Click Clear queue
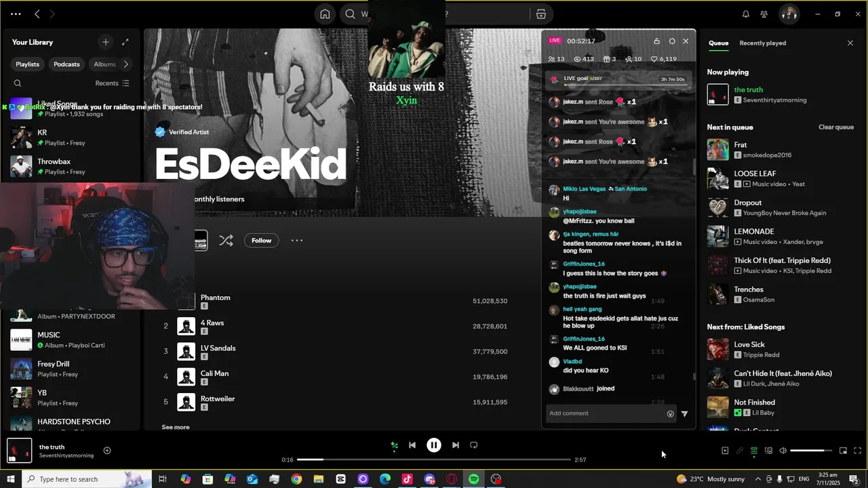868x488 pixels. click(835, 127)
